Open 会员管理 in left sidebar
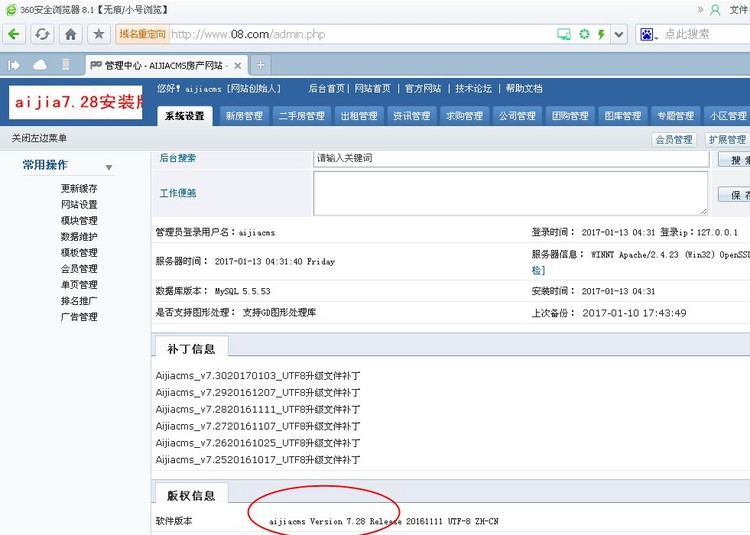The width and height of the screenshot is (750, 535). 79,269
